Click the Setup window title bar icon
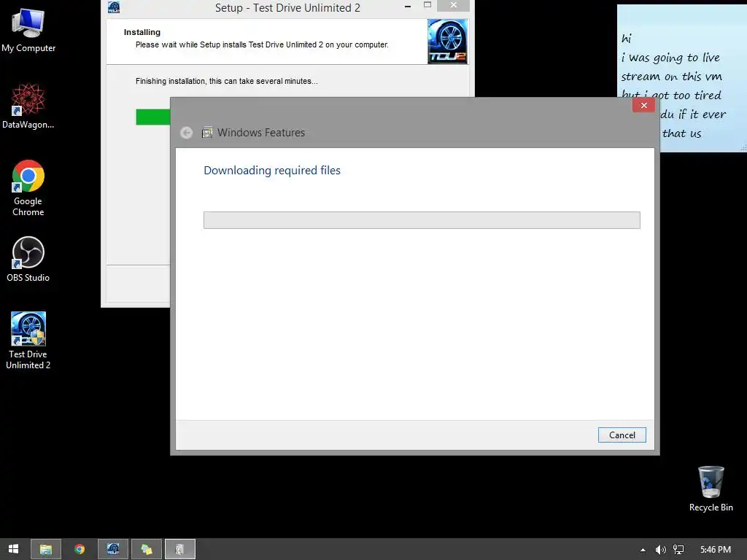The height and width of the screenshot is (560, 747). 114,7
